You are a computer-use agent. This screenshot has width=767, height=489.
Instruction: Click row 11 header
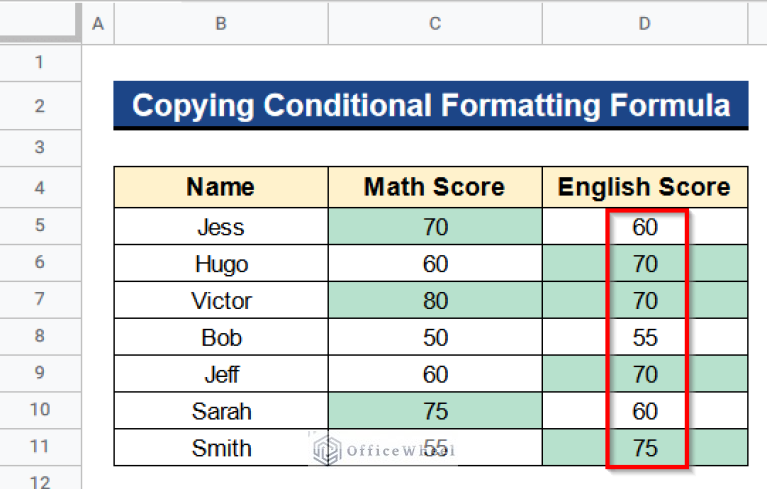point(40,448)
